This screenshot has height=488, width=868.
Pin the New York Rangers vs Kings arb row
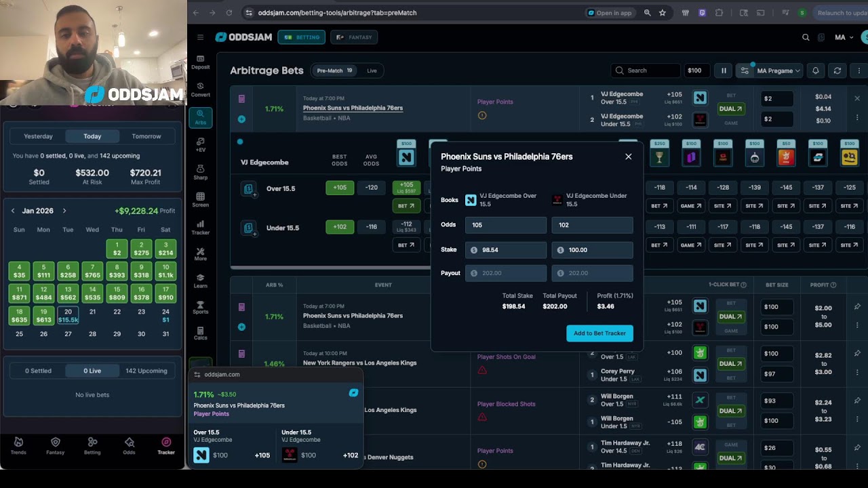point(857,353)
